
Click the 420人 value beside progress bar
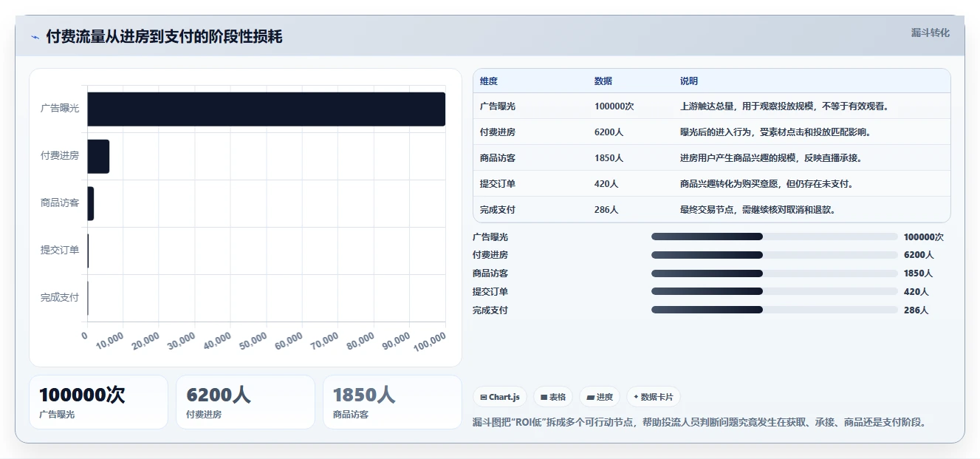[916, 292]
